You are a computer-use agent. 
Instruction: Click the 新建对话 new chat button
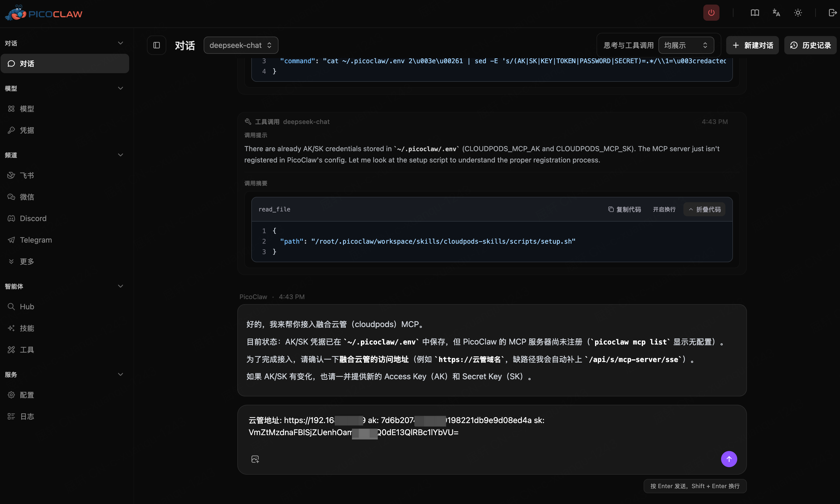[x=752, y=45]
